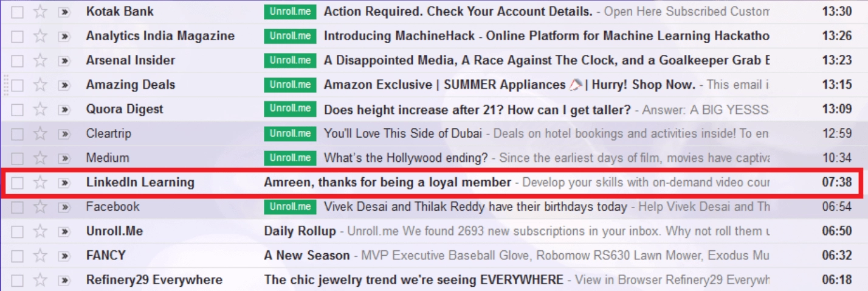Select the Analytics India Magazine email checkbox
Viewport: 868px width, 291px height.
coord(18,36)
